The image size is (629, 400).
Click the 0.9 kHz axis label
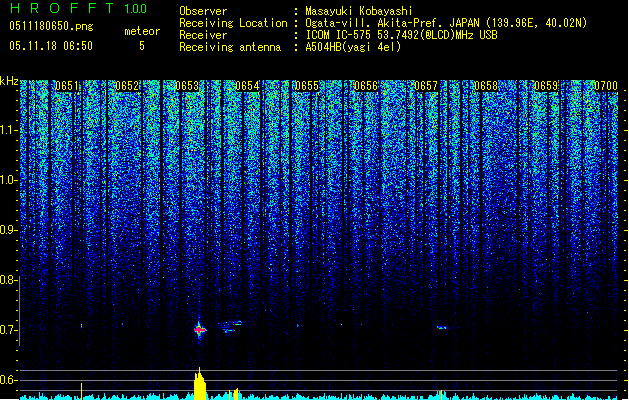[x=9, y=230]
